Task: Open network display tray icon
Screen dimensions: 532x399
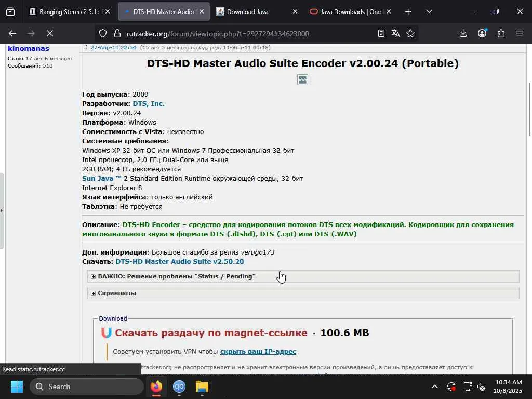Action: click(x=468, y=387)
